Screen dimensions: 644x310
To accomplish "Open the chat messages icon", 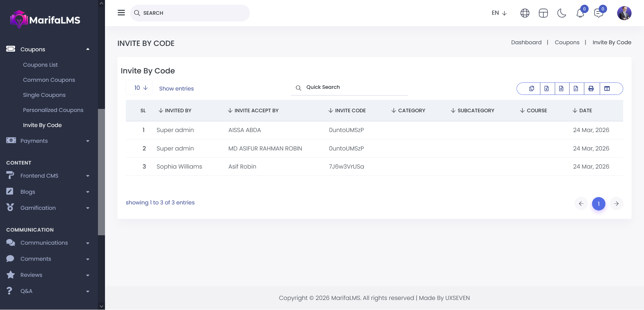I will click(598, 13).
